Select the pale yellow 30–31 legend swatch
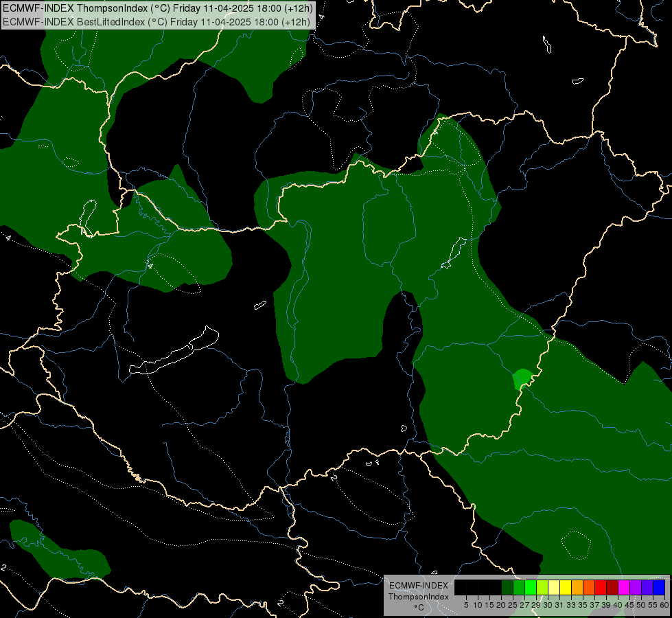The width and height of the screenshot is (672, 618). tap(554, 587)
